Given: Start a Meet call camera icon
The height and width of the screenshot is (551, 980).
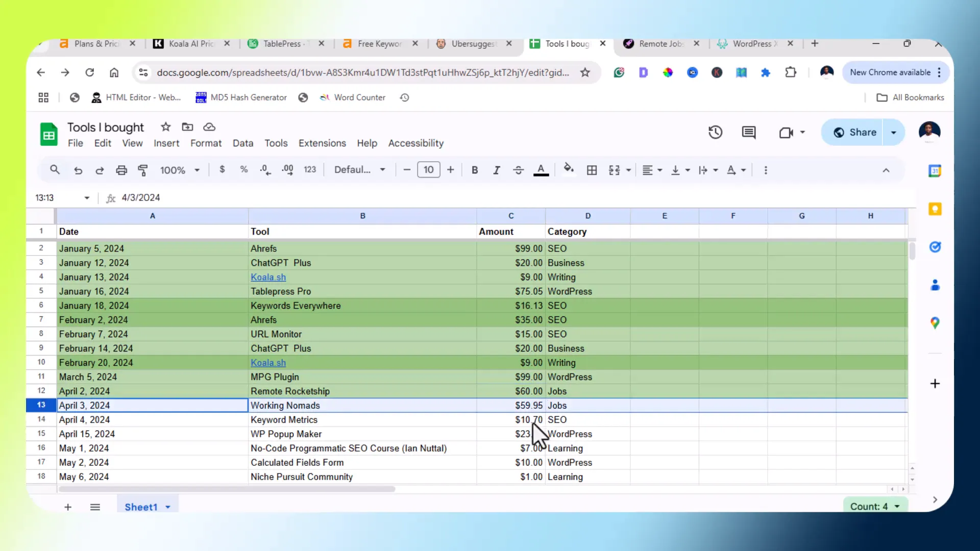Looking at the screenshot, I should [x=786, y=133].
